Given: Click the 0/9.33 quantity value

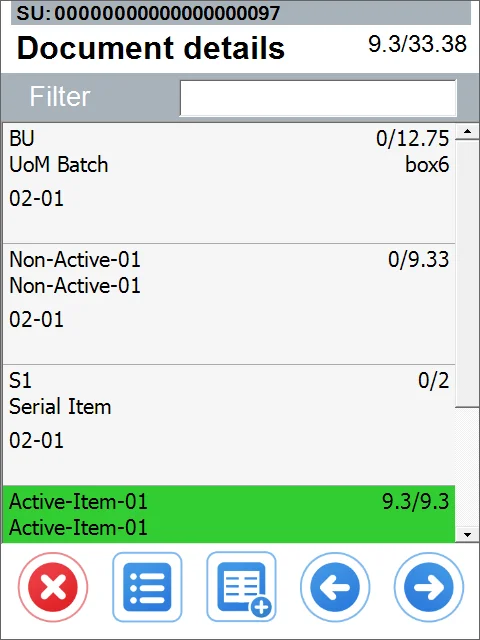Looking at the screenshot, I should point(418,259).
